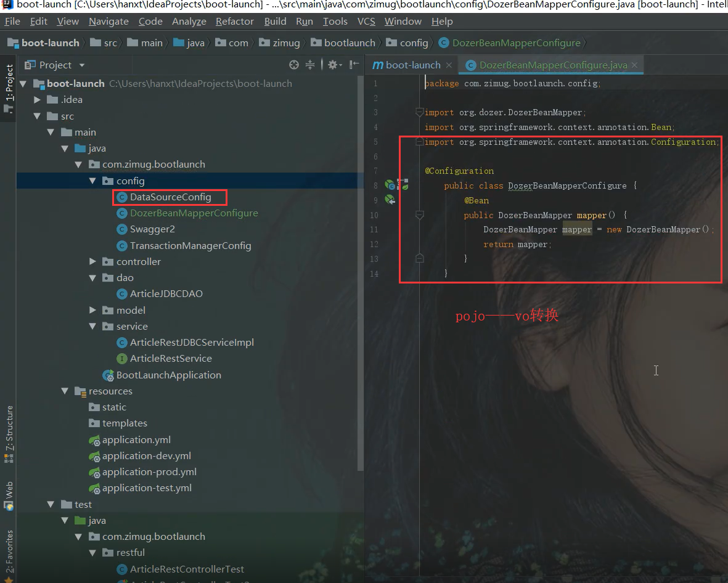Click the application-dev.yml file icon
This screenshot has height=583, width=728.
(x=94, y=456)
